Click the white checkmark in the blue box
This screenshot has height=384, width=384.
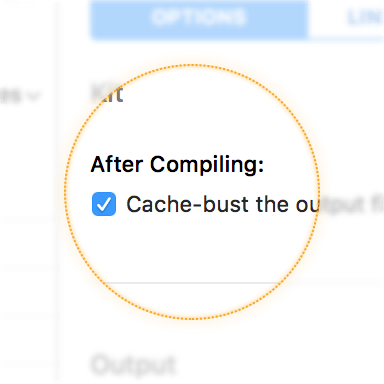click(x=104, y=204)
